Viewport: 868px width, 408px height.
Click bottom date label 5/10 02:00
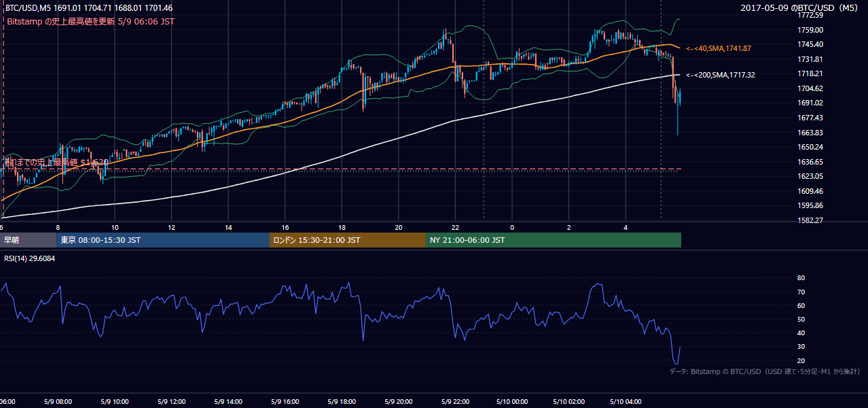click(x=568, y=402)
